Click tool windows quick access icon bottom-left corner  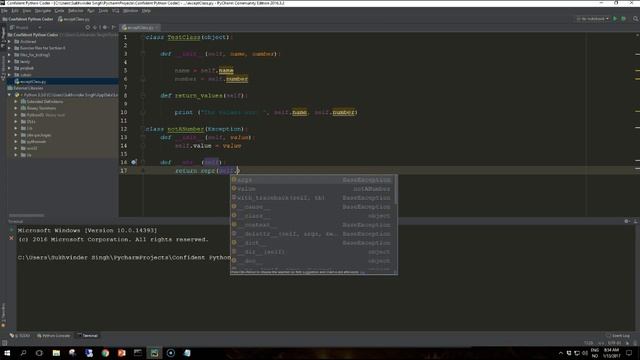tap(4, 343)
